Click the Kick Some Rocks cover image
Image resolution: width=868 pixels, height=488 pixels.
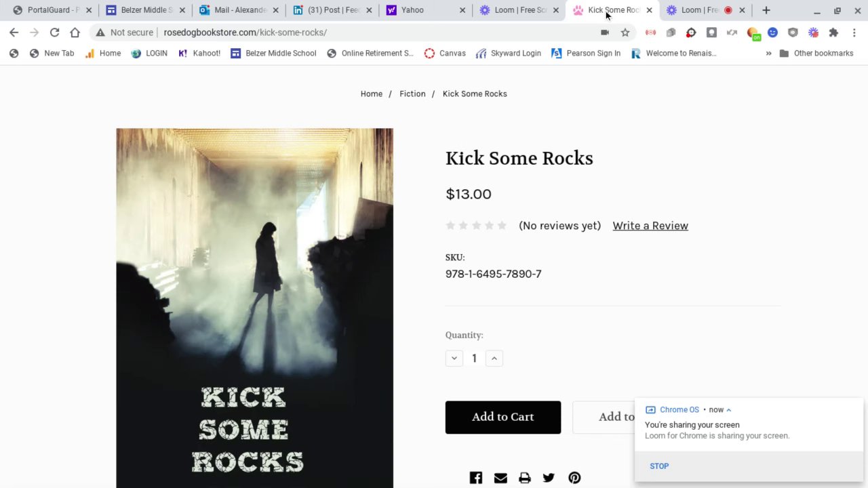click(254, 305)
